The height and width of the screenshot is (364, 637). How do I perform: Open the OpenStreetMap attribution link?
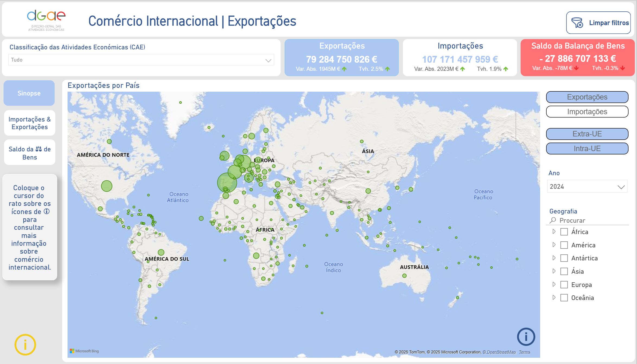499,352
